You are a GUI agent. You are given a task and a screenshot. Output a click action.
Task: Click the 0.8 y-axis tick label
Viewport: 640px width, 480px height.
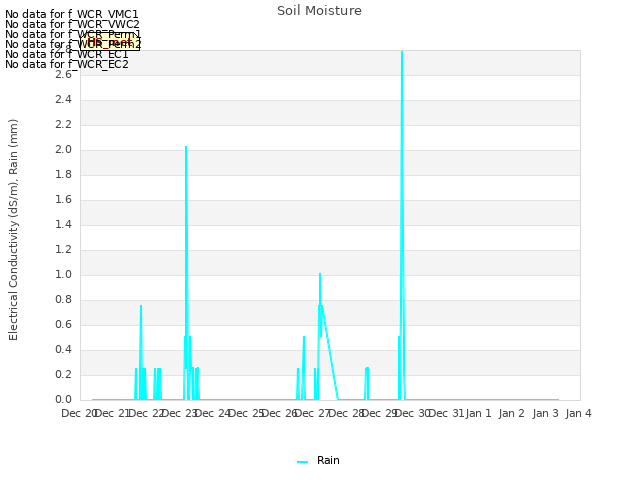[64, 300]
